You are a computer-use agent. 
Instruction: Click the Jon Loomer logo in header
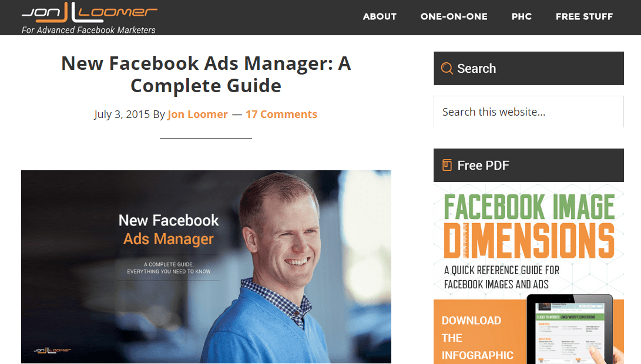[x=89, y=12]
